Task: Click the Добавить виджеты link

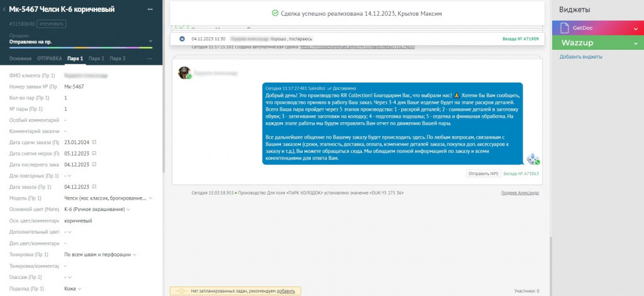Action: (x=580, y=57)
